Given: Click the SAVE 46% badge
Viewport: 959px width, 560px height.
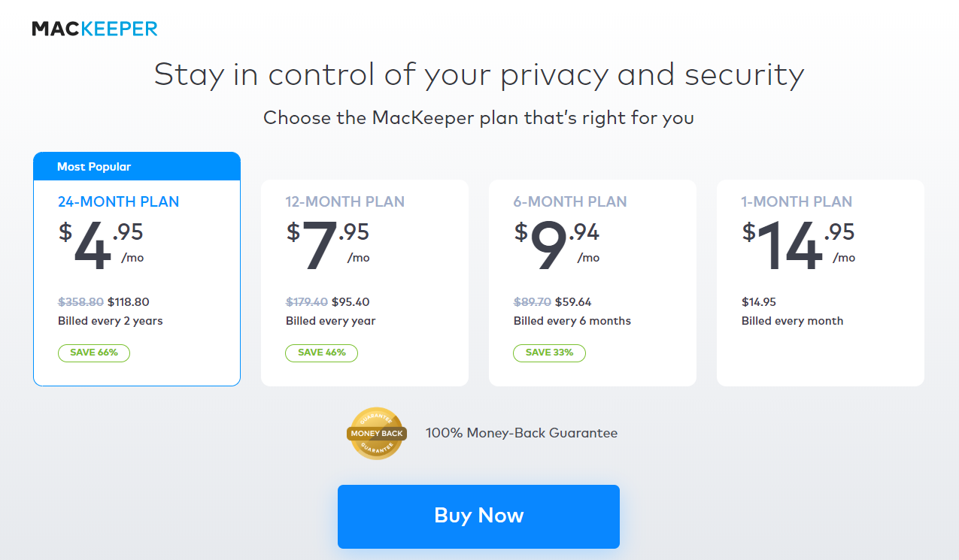Looking at the screenshot, I should click(321, 353).
